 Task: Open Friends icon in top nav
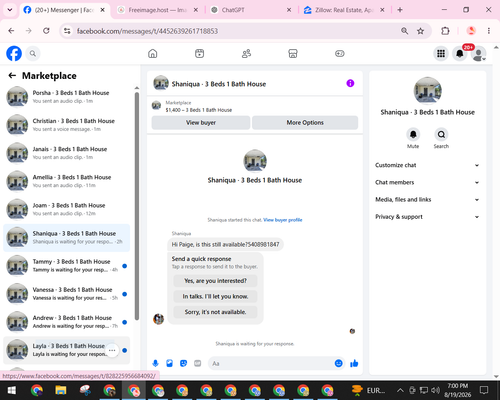click(246, 53)
